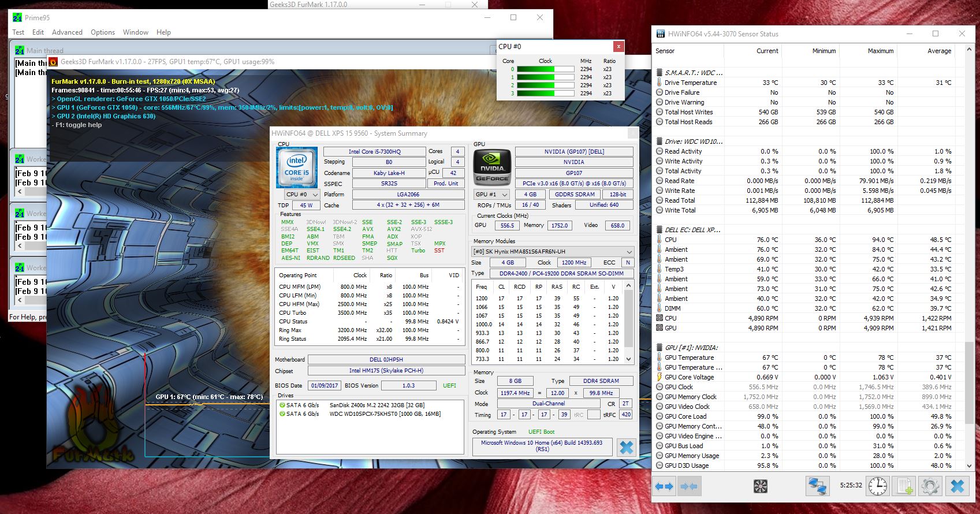
Task: Click the collapse columns arrows button in Sensor Status
Action: click(x=689, y=486)
